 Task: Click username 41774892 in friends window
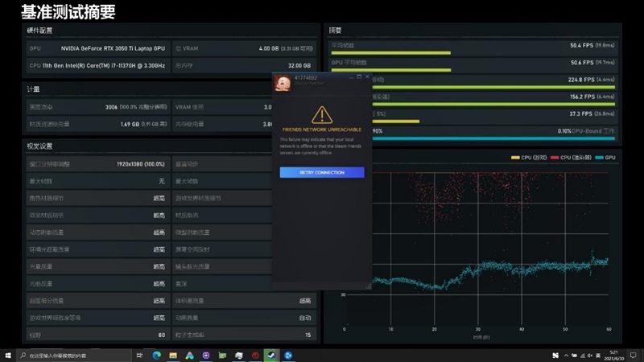tap(306, 77)
